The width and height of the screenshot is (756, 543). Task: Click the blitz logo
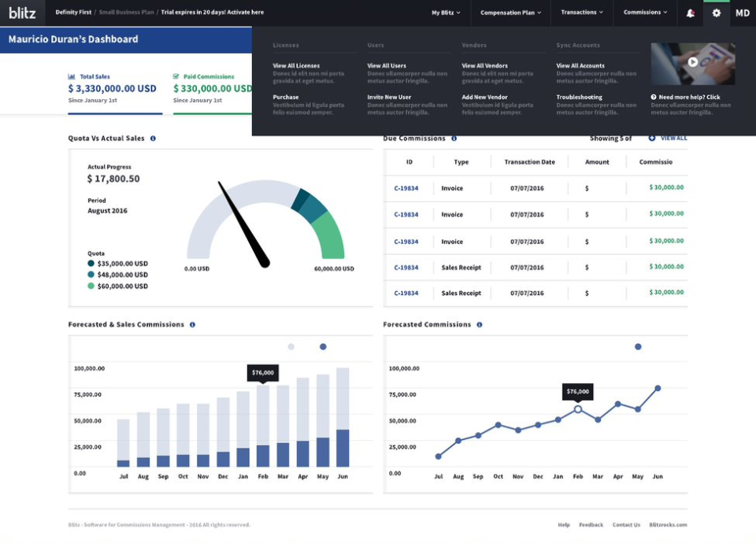click(22, 13)
